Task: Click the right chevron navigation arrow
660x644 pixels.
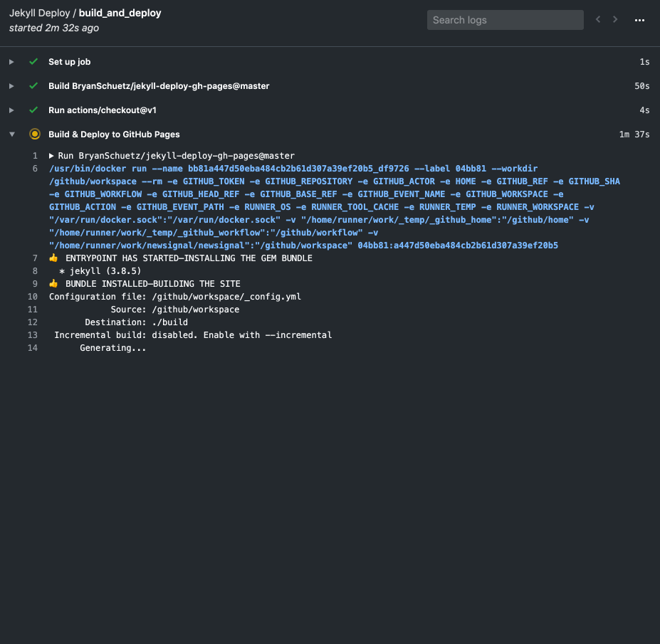Action: click(x=614, y=19)
